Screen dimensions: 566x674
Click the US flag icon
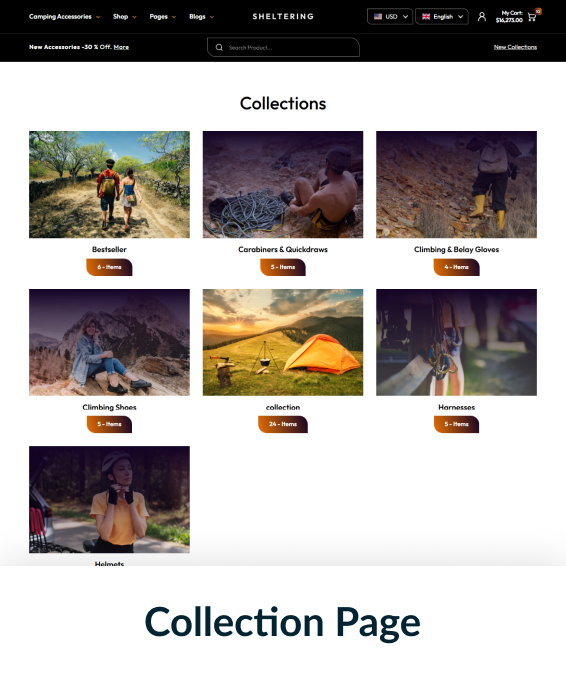378,17
